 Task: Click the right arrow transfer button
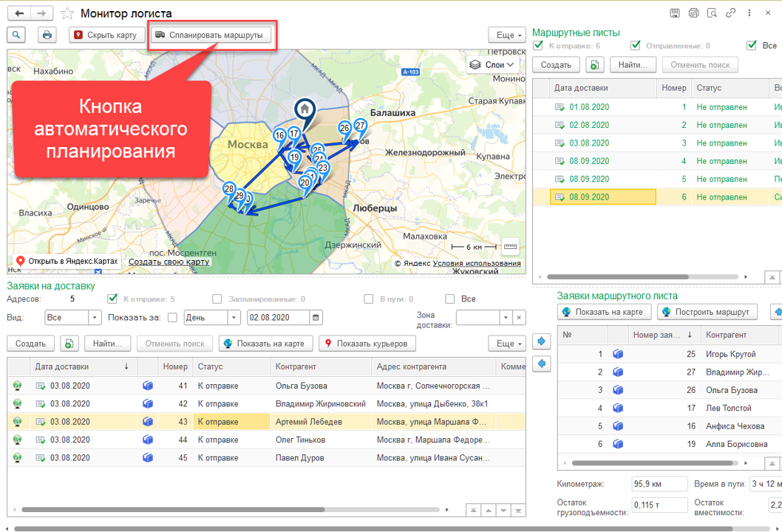point(541,341)
